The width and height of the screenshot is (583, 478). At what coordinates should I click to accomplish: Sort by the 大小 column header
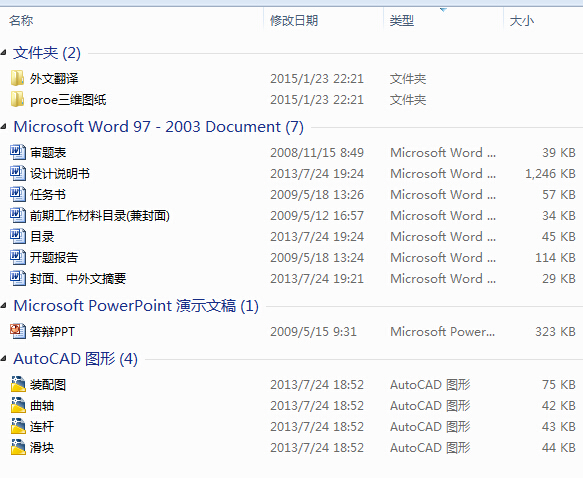[x=522, y=20]
